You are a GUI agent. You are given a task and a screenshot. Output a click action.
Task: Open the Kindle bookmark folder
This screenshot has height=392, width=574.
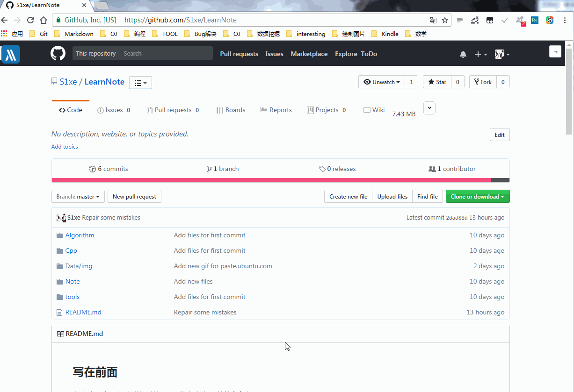pos(385,34)
